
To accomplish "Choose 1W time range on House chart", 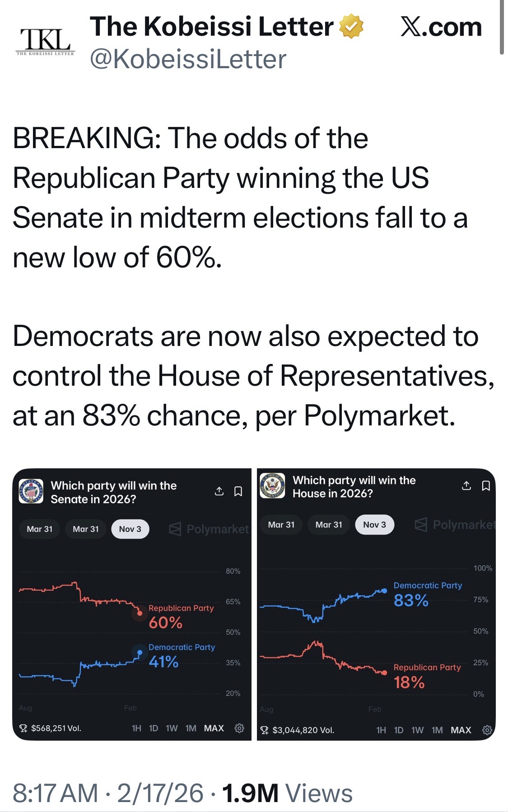I will pyautogui.click(x=418, y=730).
